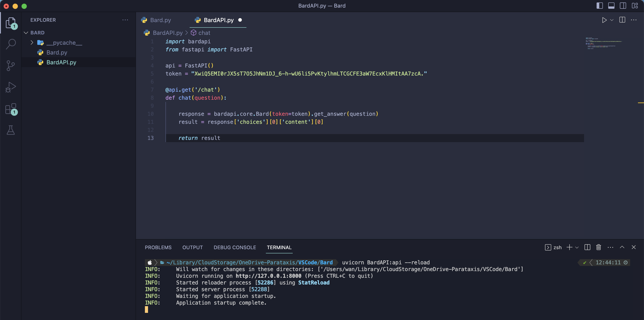
Task: Click the chat breadcrumb symbol
Action: [204, 33]
